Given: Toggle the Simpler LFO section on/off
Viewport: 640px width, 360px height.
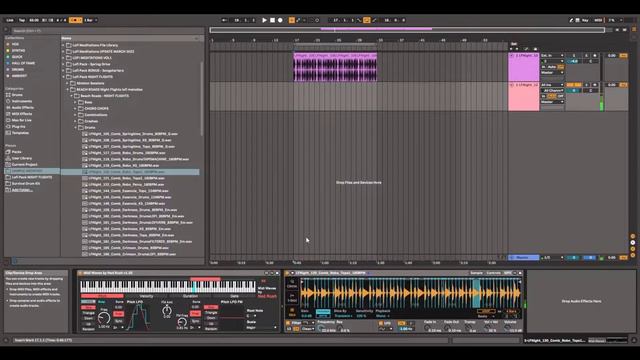Looking at the screenshot, I should click(x=381, y=323).
